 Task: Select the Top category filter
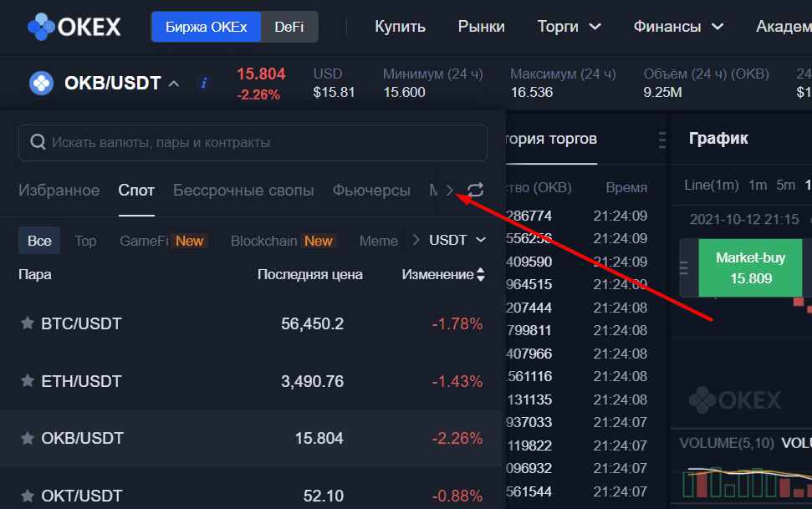coord(85,241)
